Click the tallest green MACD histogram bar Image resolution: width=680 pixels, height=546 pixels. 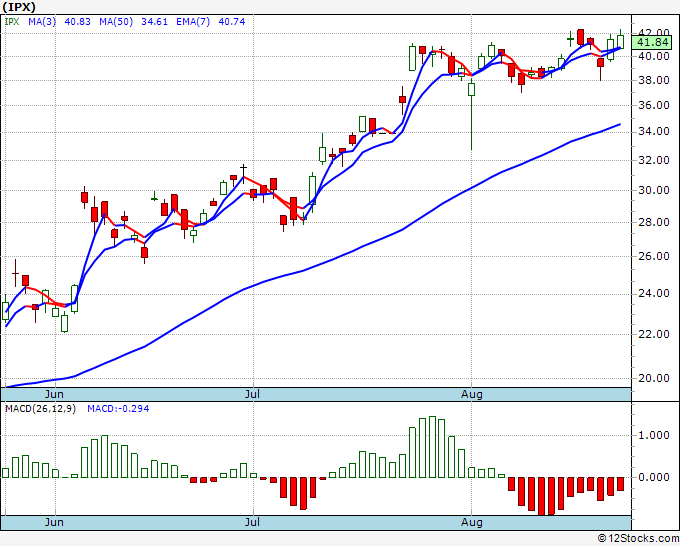pyautogui.click(x=432, y=447)
